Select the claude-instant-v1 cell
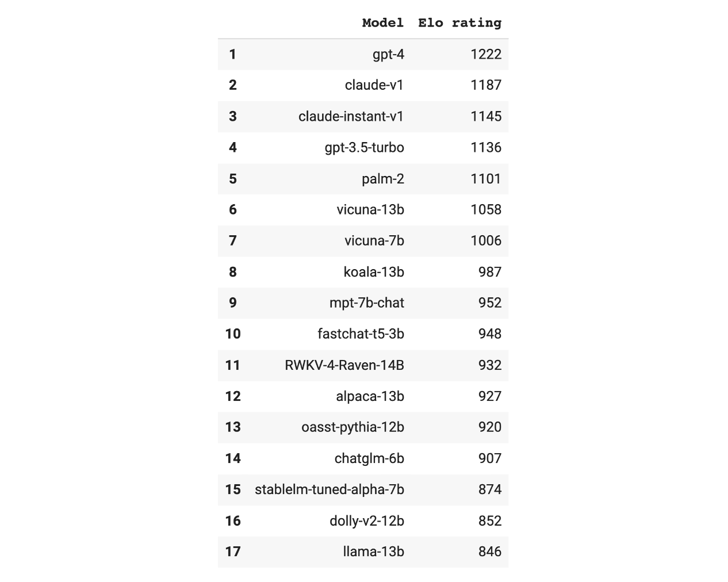728x582 pixels. pyautogui.click(x=351, y=116)
